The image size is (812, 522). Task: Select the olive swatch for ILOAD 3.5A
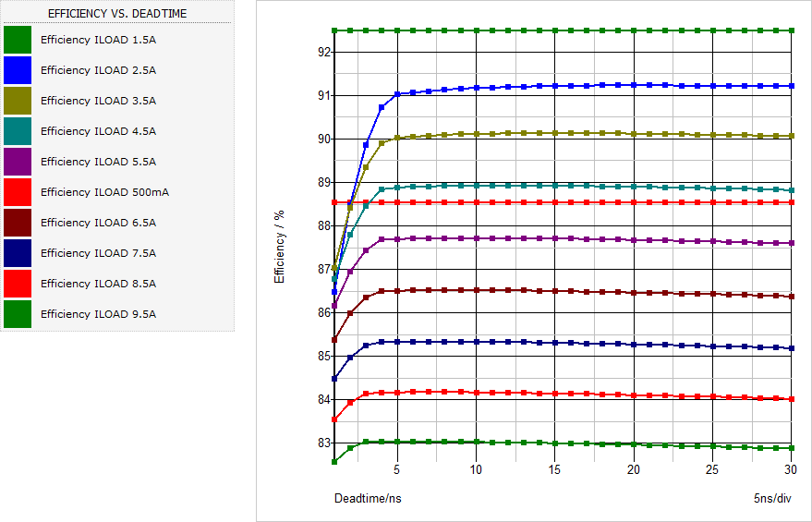[x=18, y=101]
